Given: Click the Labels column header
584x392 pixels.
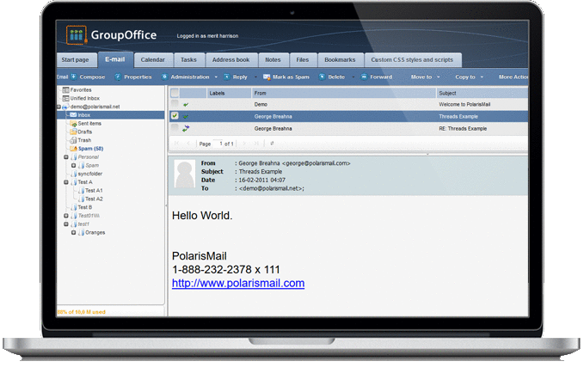Looking at the screenshot, I should [229, 93].
